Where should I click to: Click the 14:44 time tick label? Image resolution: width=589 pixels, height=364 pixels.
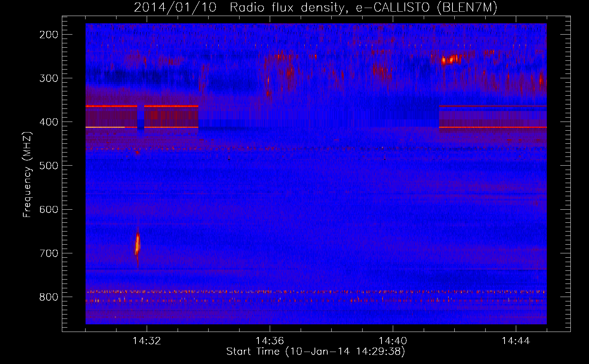click(x=516, y=341)
